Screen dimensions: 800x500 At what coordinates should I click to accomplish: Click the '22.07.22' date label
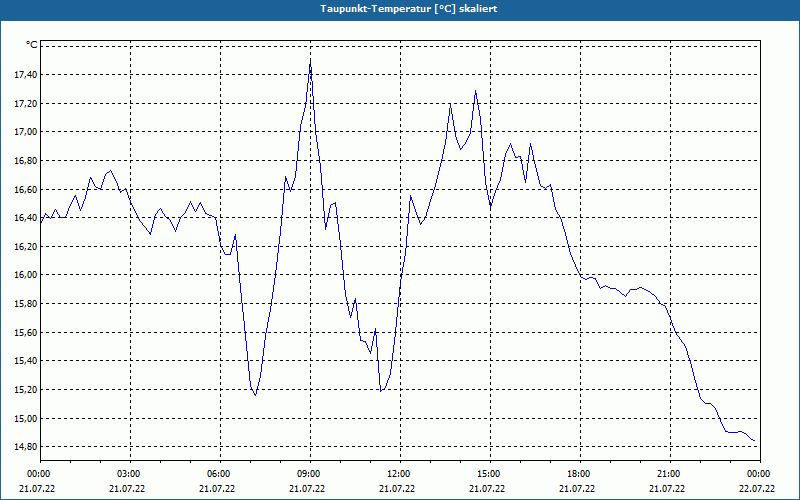pos(757,488)
